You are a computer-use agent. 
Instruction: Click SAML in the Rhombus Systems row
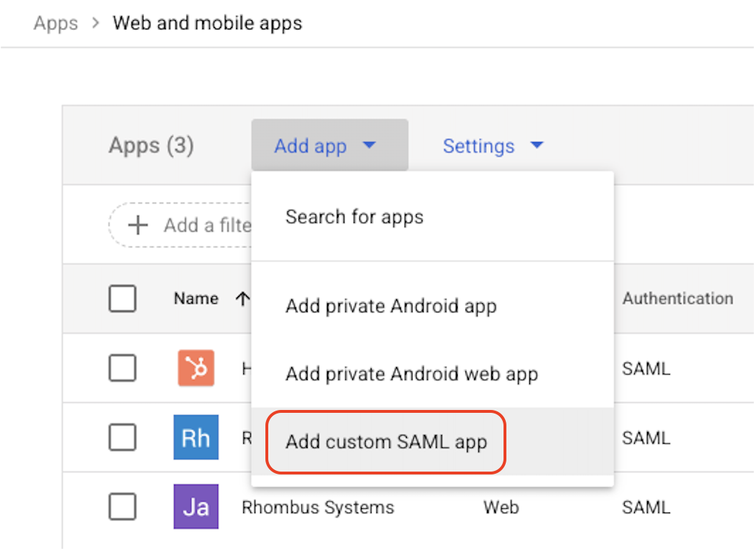[x=646, y=507]
